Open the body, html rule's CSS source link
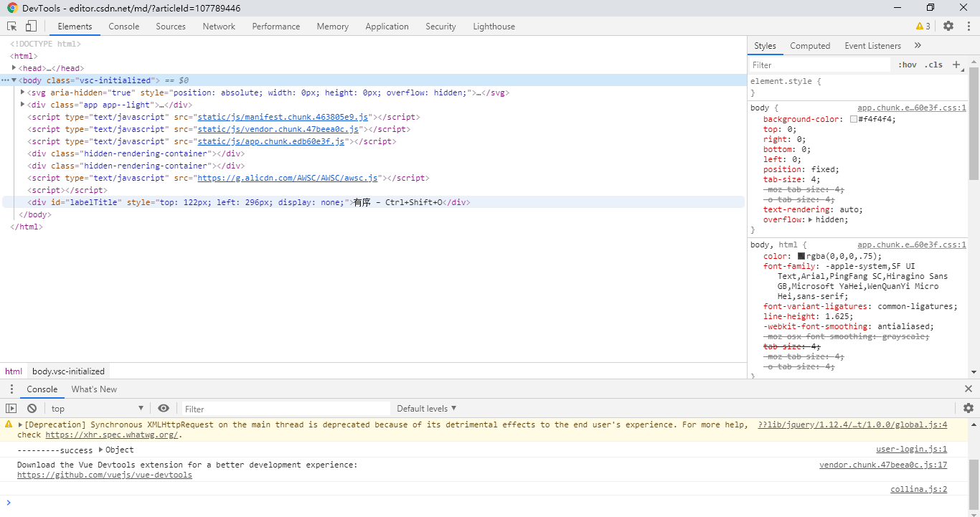This screenshot has height=517, width=980. [912, 245]
